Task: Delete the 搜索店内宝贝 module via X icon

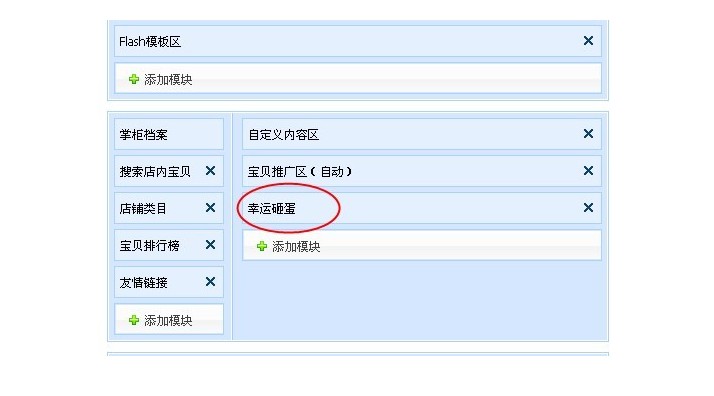Action: pyautogui.click(x=210, y=171)
